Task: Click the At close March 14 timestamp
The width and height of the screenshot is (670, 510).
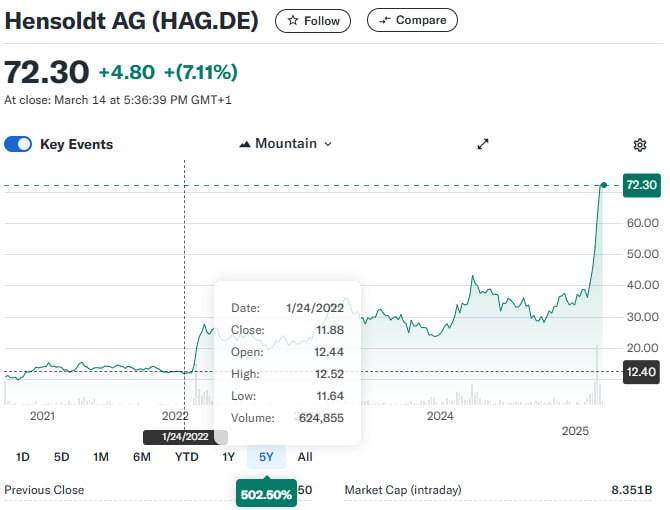Action: tap(118, 100)
